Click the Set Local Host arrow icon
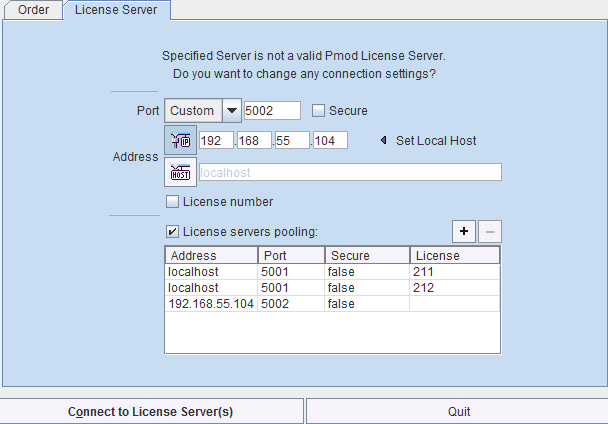Image resolution: width=608 pixels, height=424 pixels. point(383,140)
